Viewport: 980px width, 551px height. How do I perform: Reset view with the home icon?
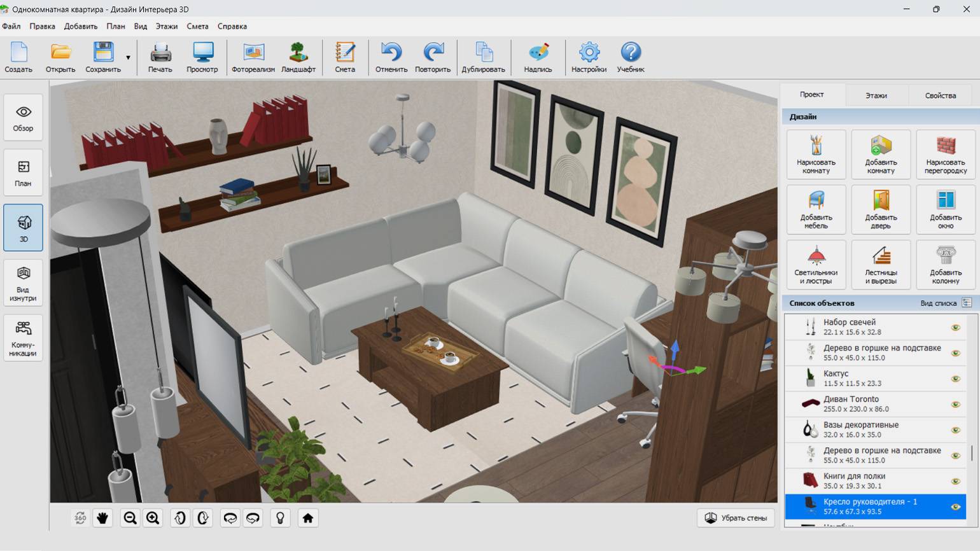click(x=308, y=518)
